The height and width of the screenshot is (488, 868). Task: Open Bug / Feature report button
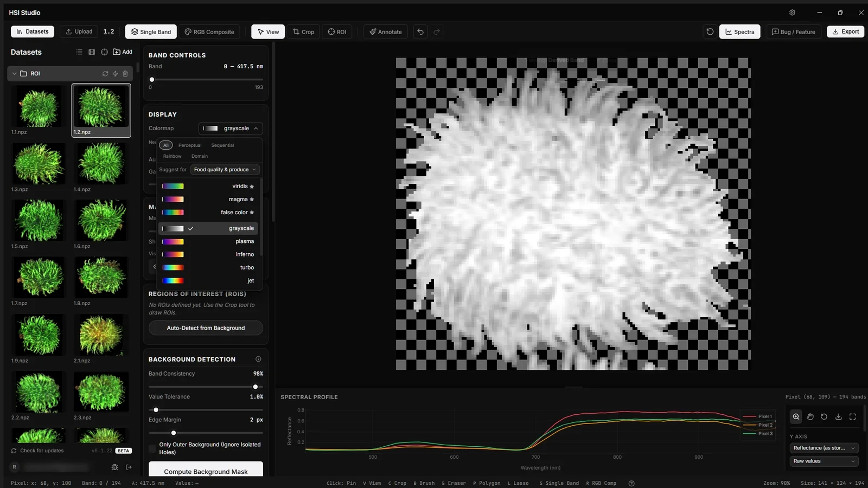pos(794,32)
